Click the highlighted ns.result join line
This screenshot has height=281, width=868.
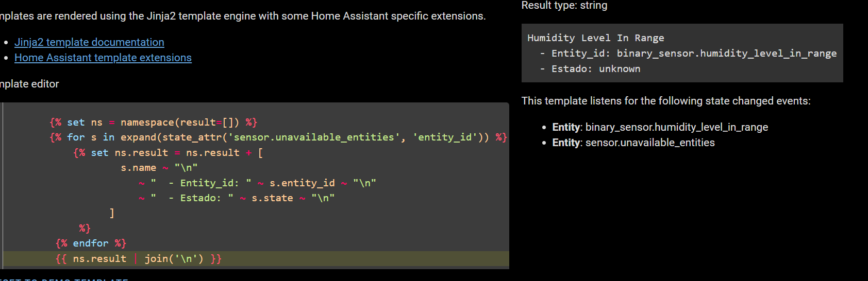click(138, 259)
